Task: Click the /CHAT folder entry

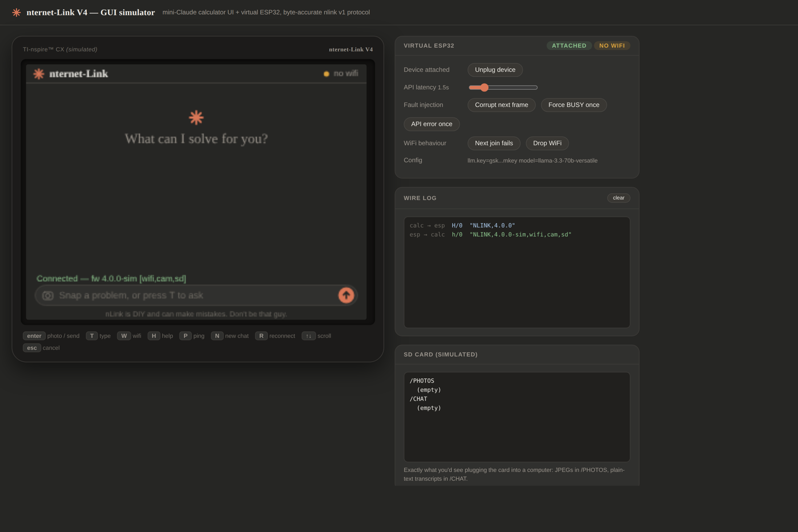Action: click(x=418, y=399)
